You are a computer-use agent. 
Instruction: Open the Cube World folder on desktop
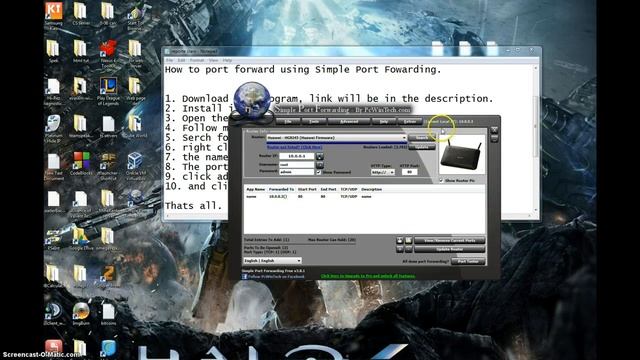pos(135,126)
